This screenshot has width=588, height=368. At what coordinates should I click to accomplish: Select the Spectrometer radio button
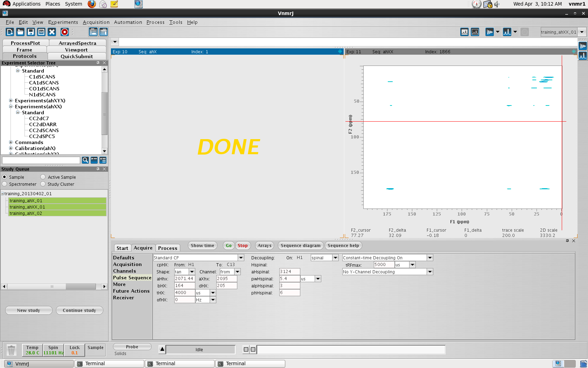click(5, 184)
